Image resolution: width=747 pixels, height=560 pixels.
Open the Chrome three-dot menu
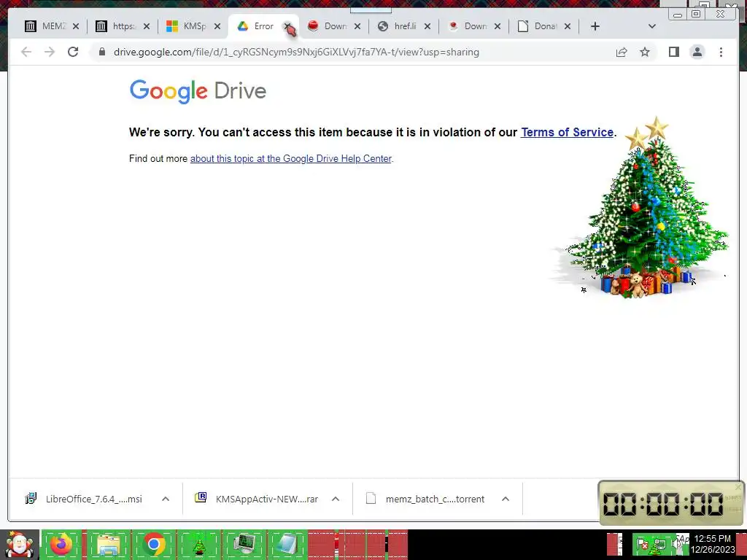721,52
